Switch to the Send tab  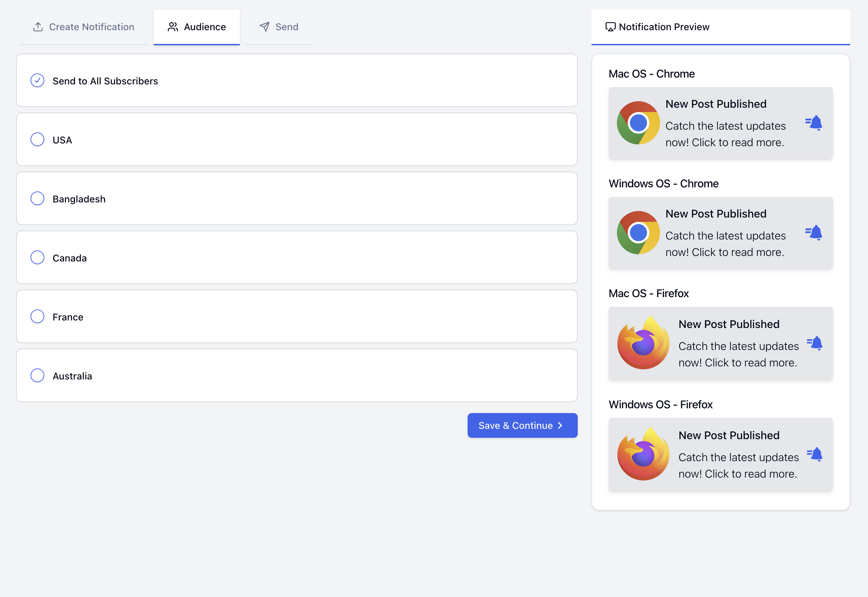279,26
